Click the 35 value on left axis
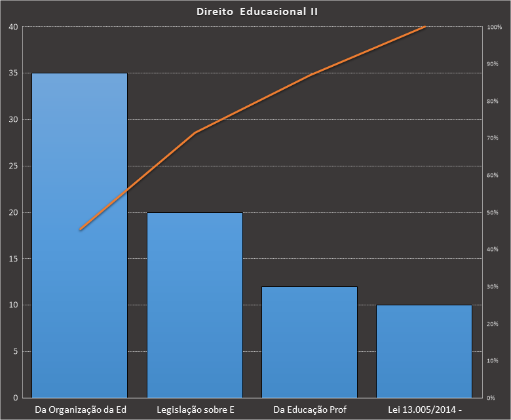This screenshot has height=420, width=511. (x=13, y=73)
